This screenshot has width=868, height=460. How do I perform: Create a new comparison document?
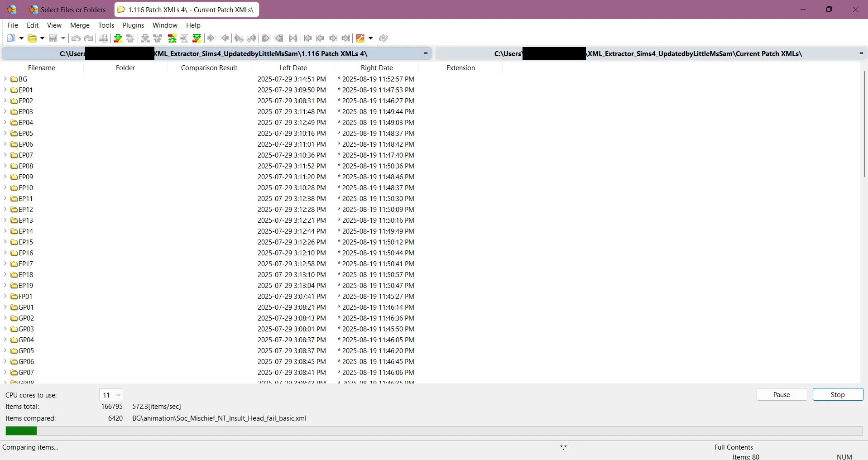[x=11, y=38]
